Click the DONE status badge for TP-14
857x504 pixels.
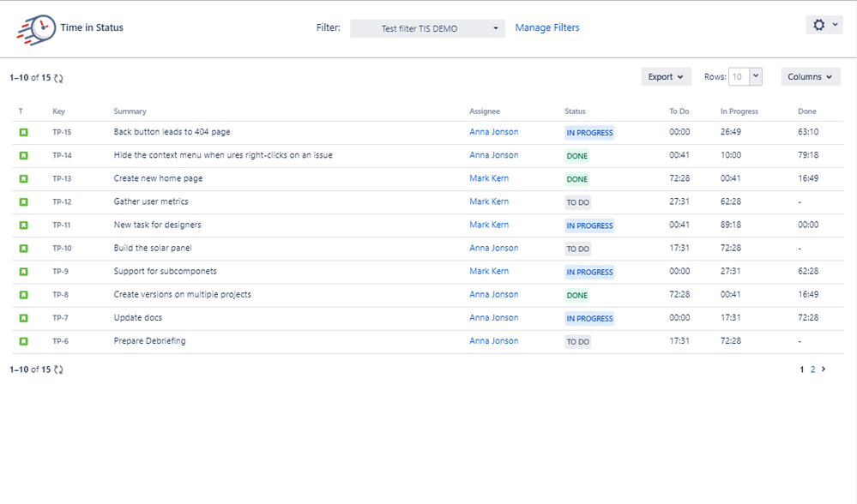pos(577,156)
